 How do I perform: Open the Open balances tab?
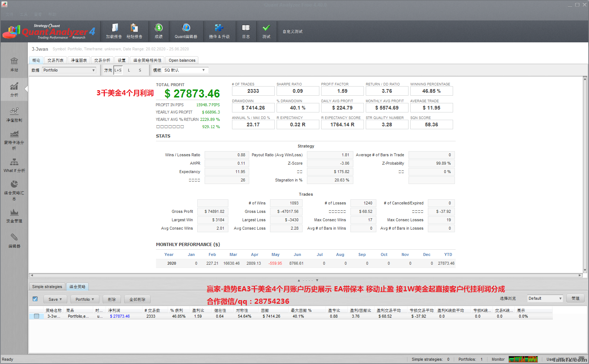point(182,60)
